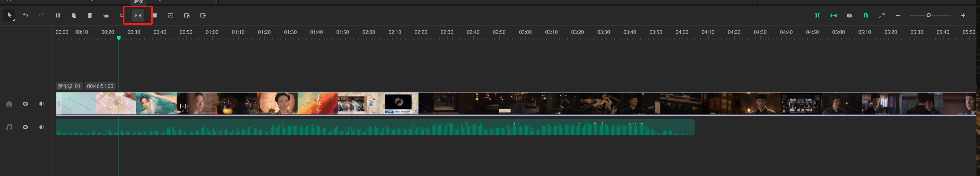Toggle the green magnet snapping icon
Viewport: 980px width, 176px height.
(865, 16)
